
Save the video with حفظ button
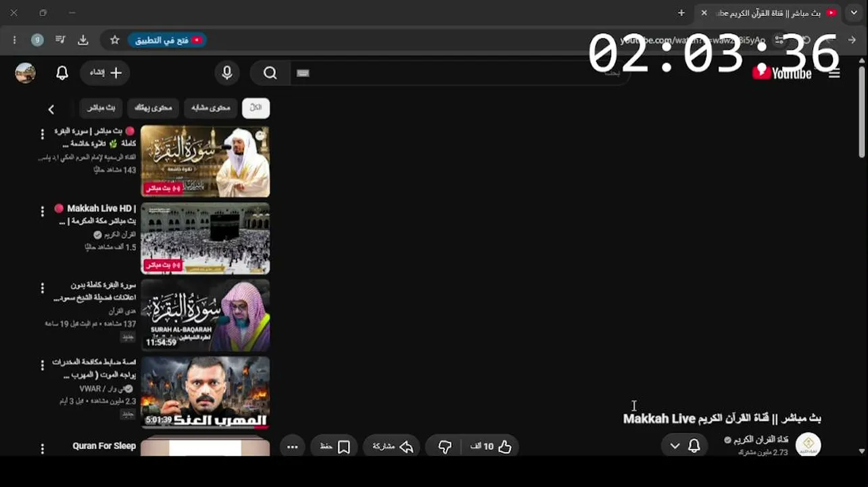click(x=335, y=446)
